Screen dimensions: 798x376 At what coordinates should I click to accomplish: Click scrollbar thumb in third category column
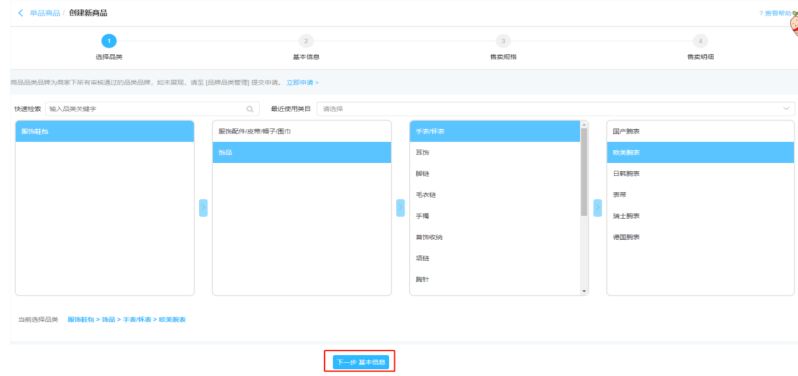584,172
